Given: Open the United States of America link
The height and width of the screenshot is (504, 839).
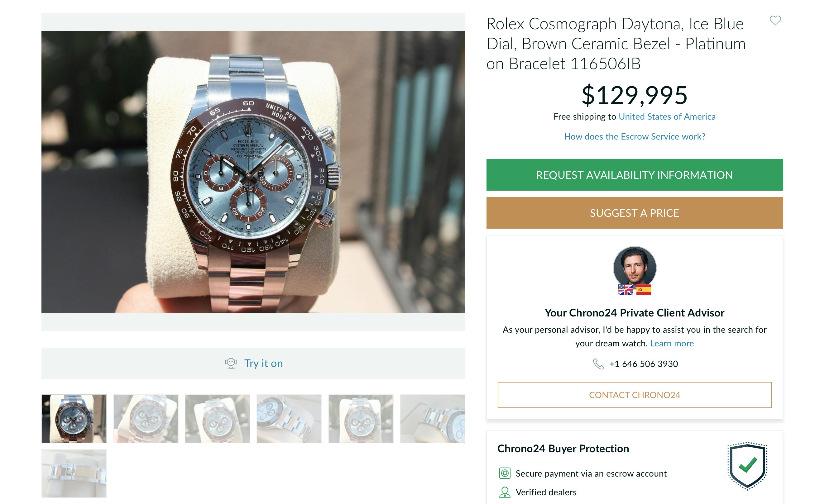Looking at the screenshot, I should click(667, 116).
